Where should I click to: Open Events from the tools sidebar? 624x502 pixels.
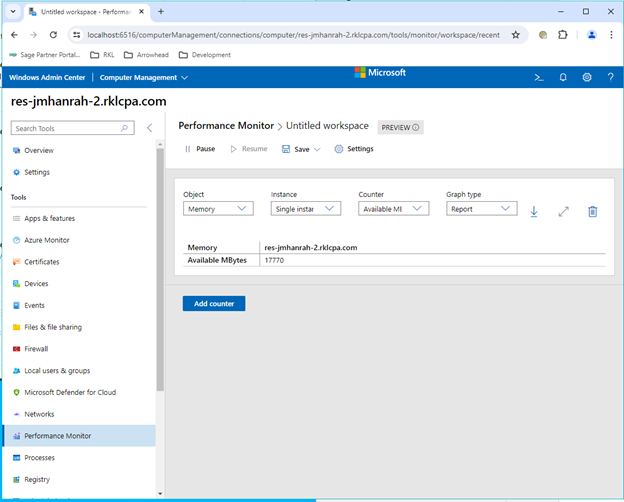34,305
